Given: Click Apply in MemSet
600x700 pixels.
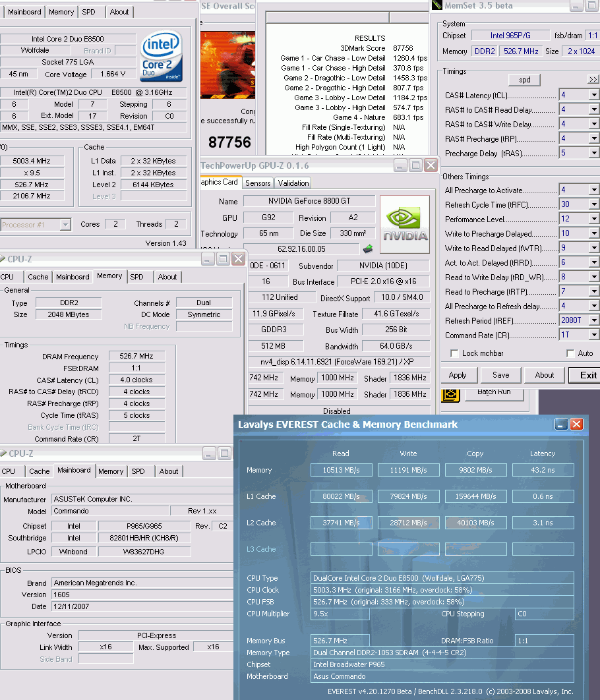Looking at the screenshot, I should 458,376.
